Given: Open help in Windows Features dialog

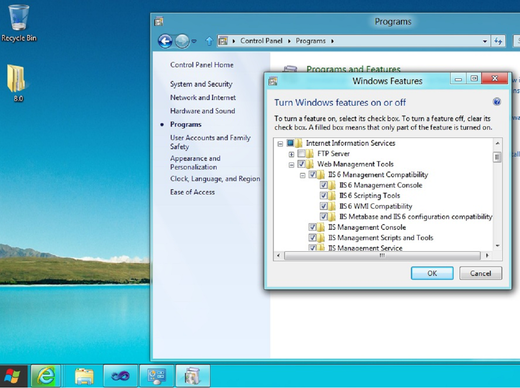Looking at the screenshot, I should (x=497, y=102).
